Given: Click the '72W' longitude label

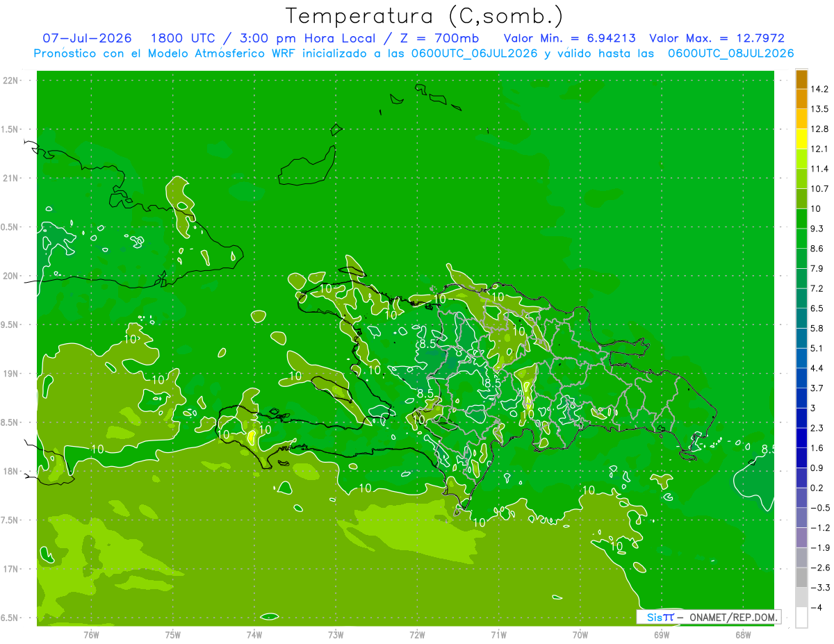Looking at the screenshot, I should click(x=417, y=634).
